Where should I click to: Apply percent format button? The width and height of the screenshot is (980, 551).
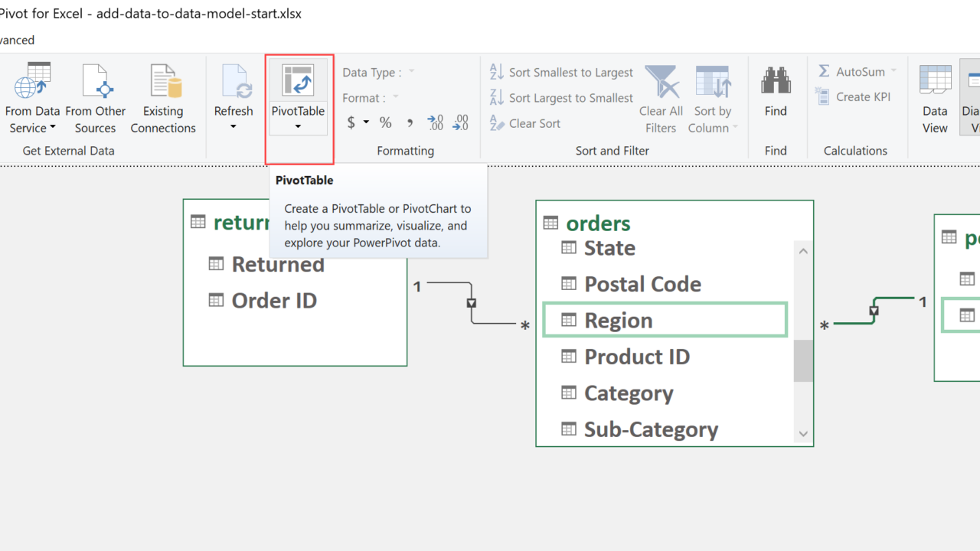point(385,122)
